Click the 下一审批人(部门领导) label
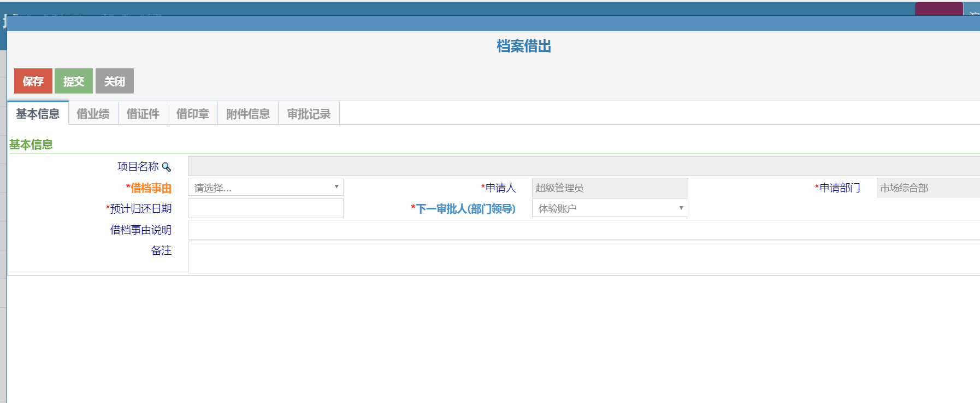Viewport: 980px width, 403px height. pyautogui.click(x=463, y=208)
